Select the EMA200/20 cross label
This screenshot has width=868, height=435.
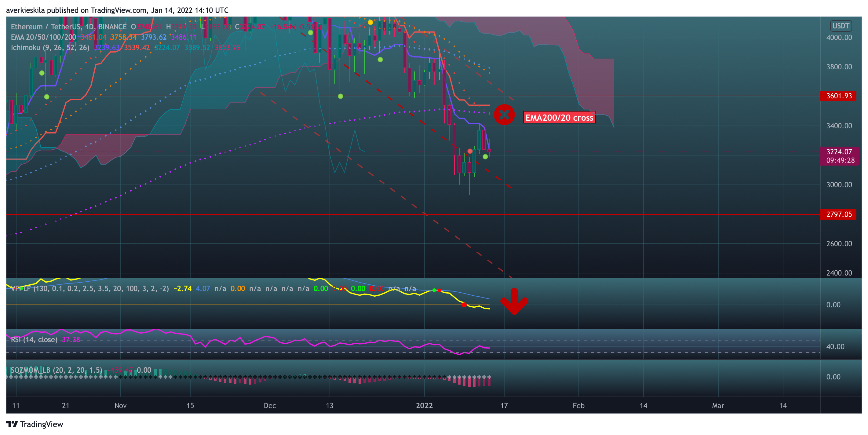point(559,118)
